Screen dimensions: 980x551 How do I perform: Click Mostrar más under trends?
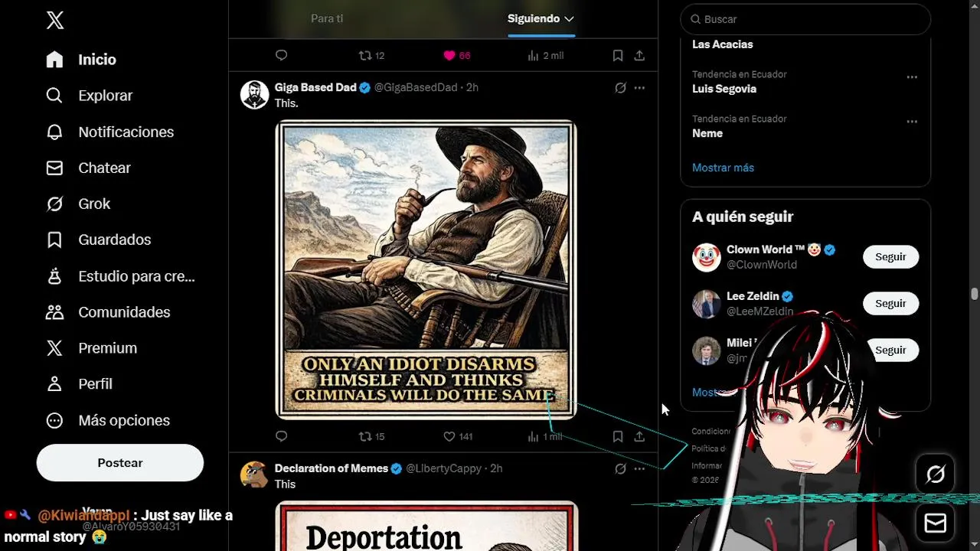coord(723,168)
